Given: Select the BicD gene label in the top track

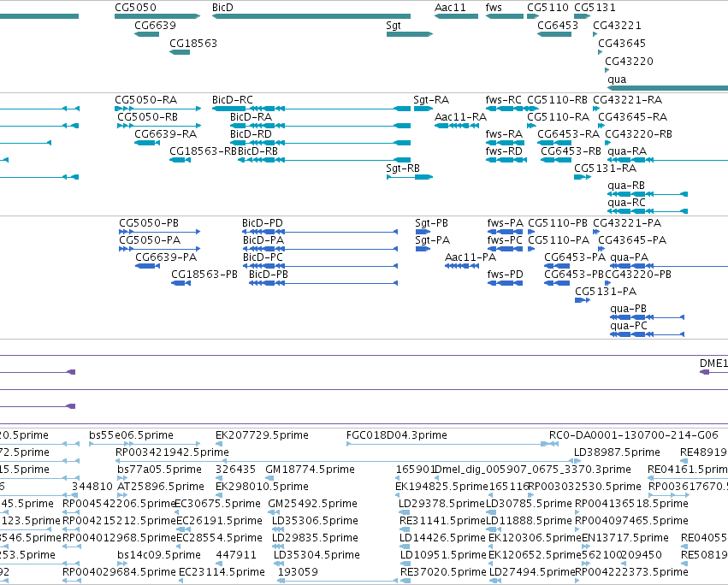Looking at the screenshot, I should (x=222, y=8).
